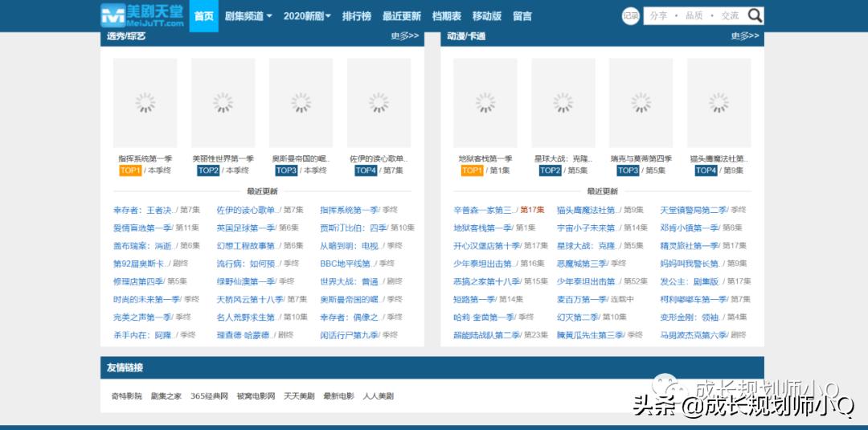Open the 完美之声第一季 link
This screenshot has width=868, height=430.
click(x=142, y=317)
